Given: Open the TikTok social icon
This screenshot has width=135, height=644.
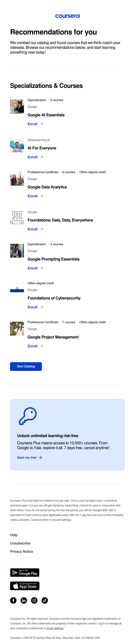Looking at the screenshot, I should 45,600.
